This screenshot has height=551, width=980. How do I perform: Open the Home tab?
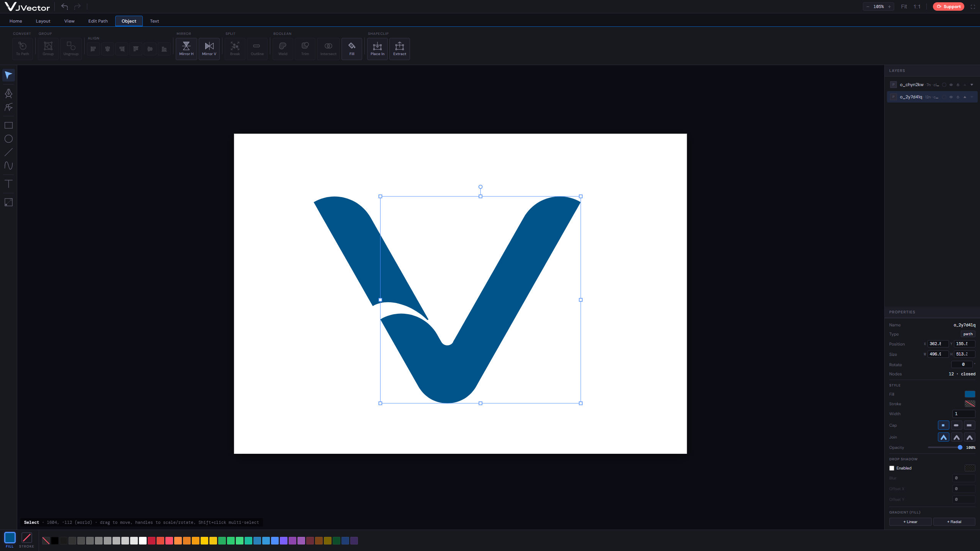16,21
